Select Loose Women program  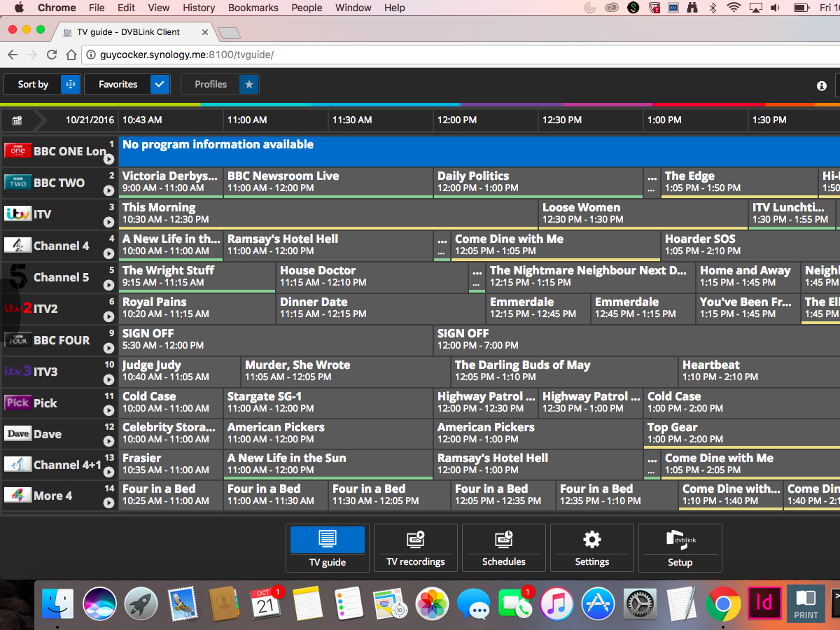[x=643, y=213]
